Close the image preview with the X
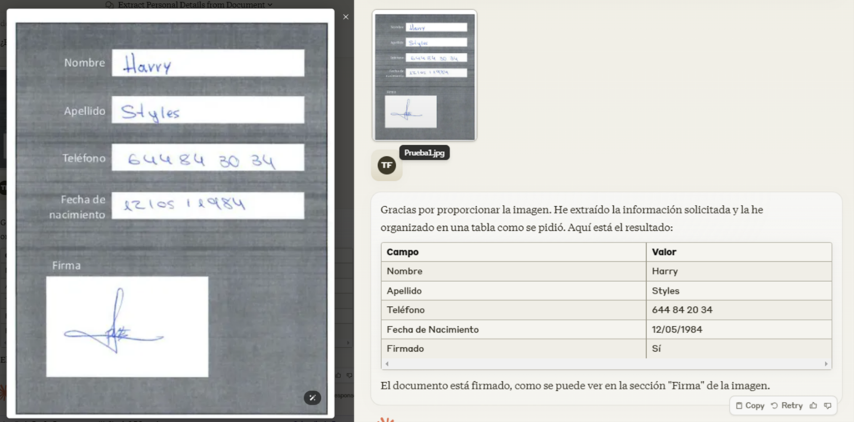The image size is (854, 422). click(346, 17)
